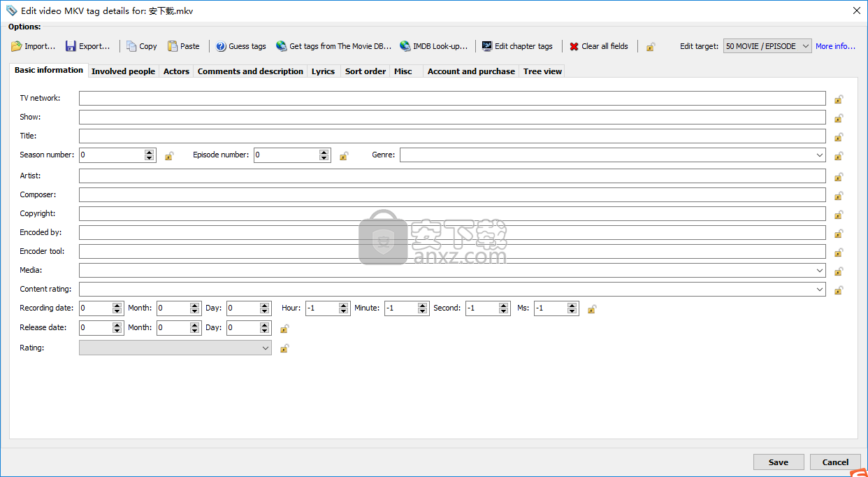Toggle lock icon for TV network field

point(839,99)
